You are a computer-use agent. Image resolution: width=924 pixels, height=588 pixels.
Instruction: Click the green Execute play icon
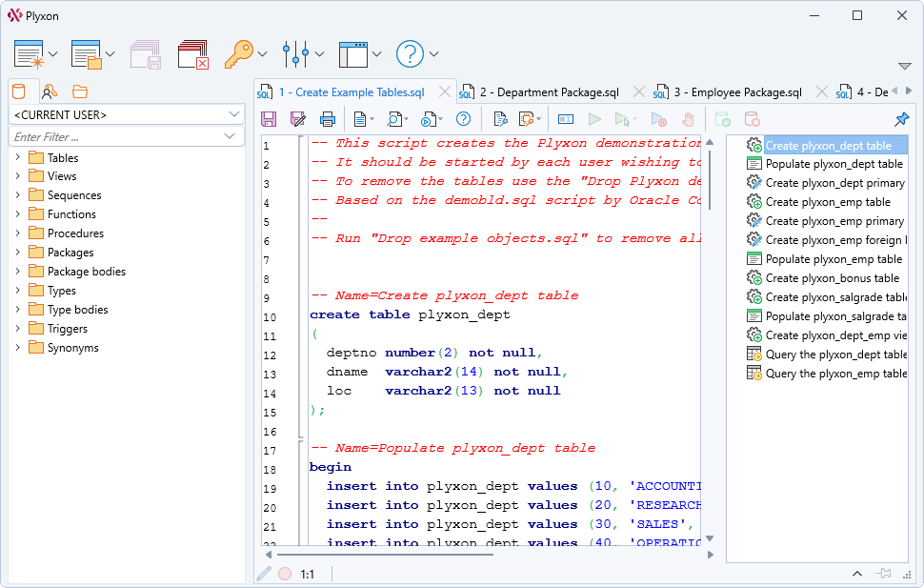594,120
